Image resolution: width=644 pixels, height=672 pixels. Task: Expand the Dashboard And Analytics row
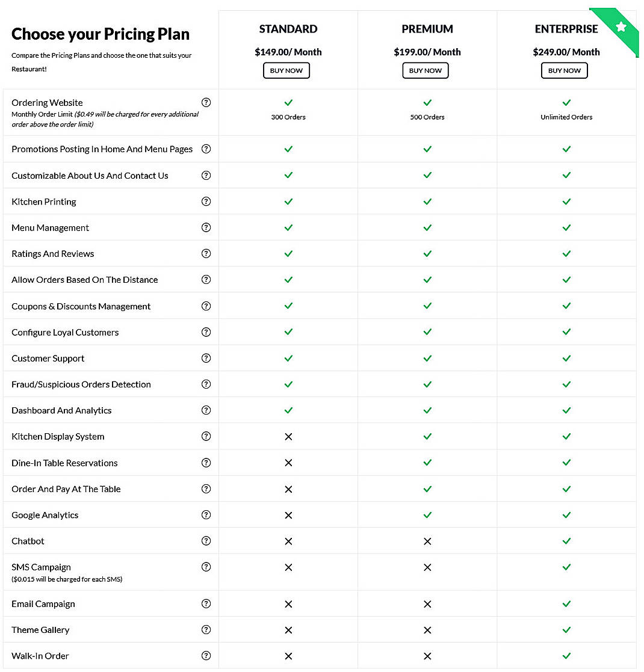point(61,410)
